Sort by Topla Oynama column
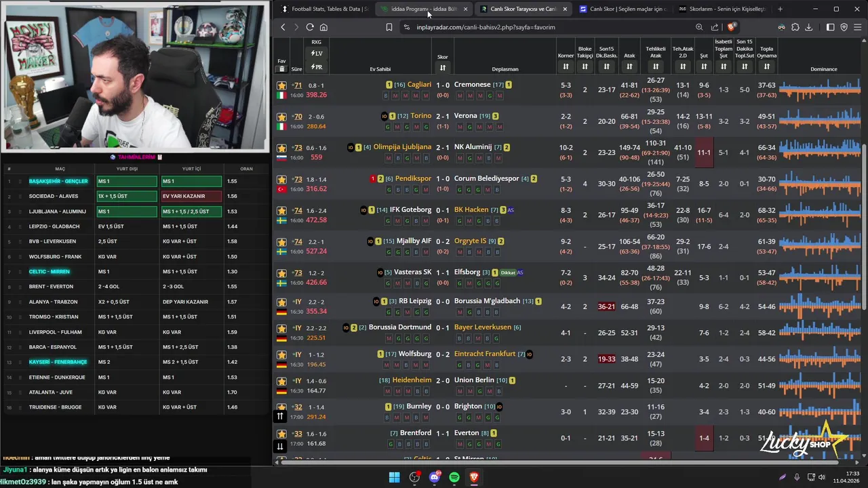Viewport: 868px width, 488px height. pos(766,66)
